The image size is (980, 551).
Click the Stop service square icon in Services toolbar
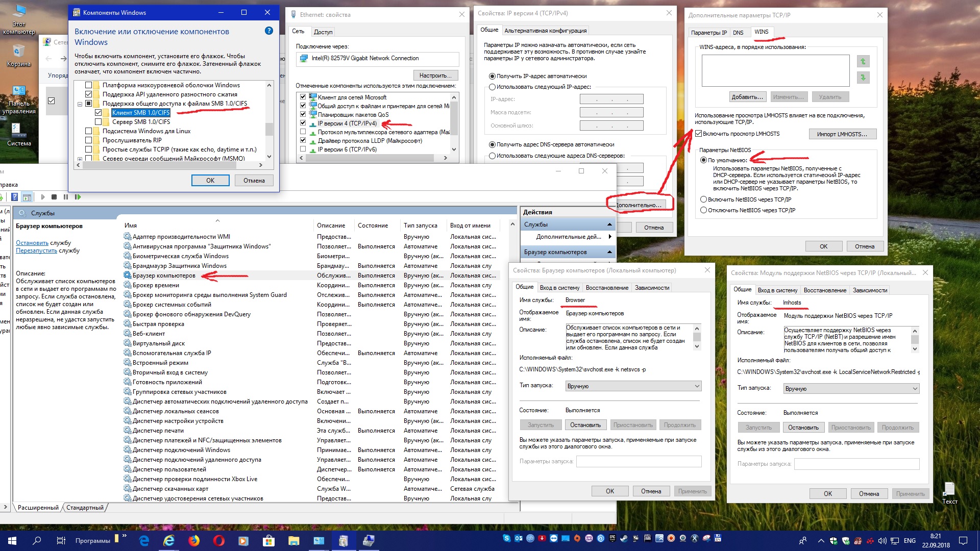coord(54,197)
